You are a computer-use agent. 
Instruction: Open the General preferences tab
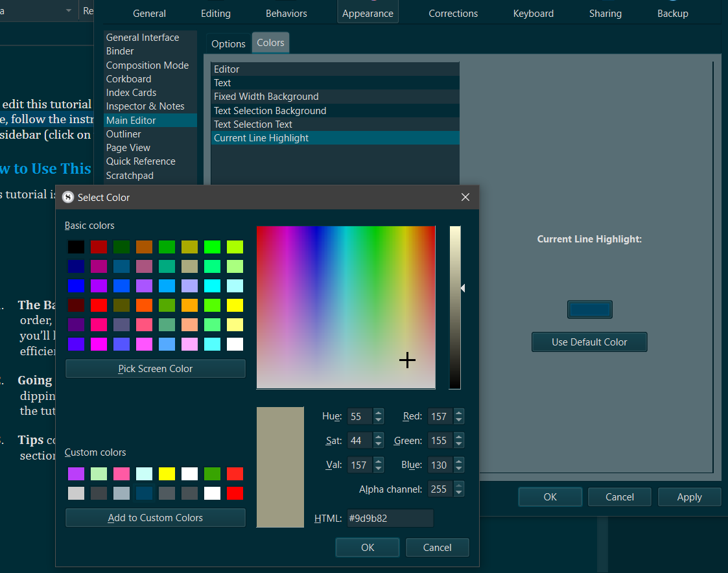click(x=149, y=14)
